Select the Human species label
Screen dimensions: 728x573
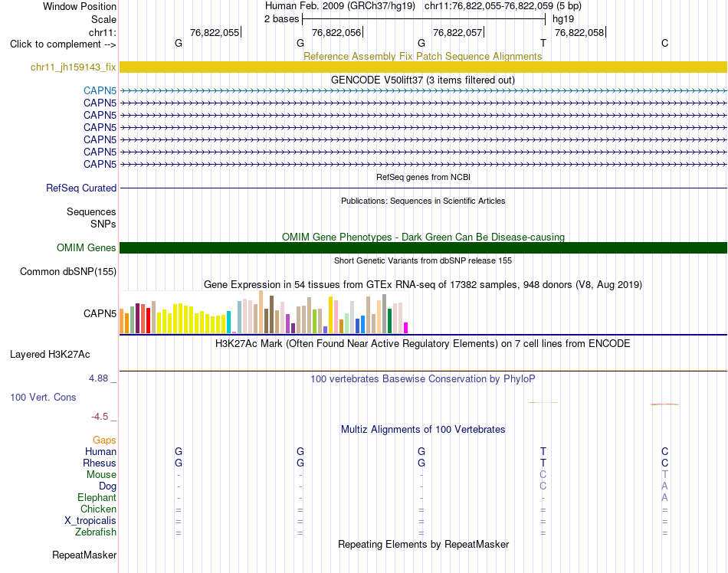(100, 451)
